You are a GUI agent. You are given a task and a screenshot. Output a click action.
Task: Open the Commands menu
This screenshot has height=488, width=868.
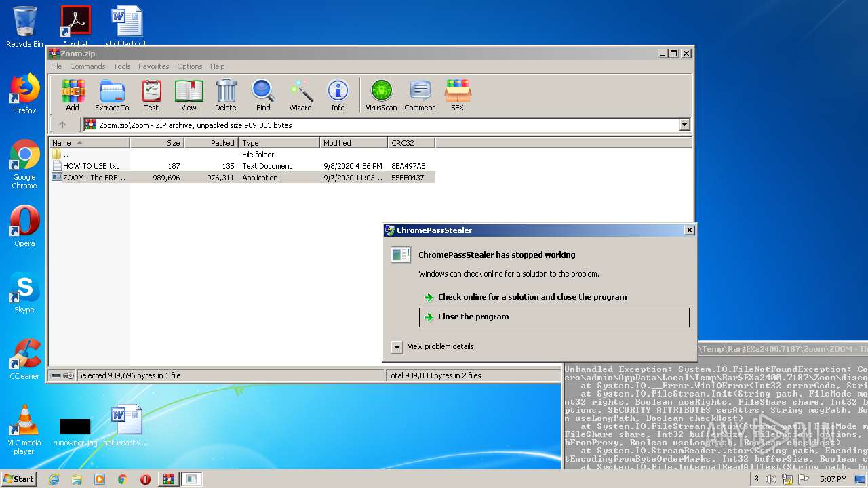click(x=87, y=66)
